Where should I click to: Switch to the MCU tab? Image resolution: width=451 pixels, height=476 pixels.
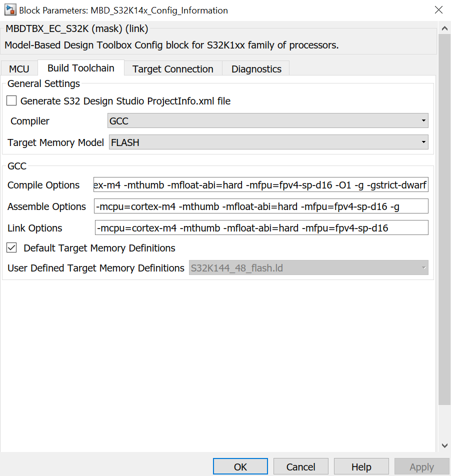(19, 69)
